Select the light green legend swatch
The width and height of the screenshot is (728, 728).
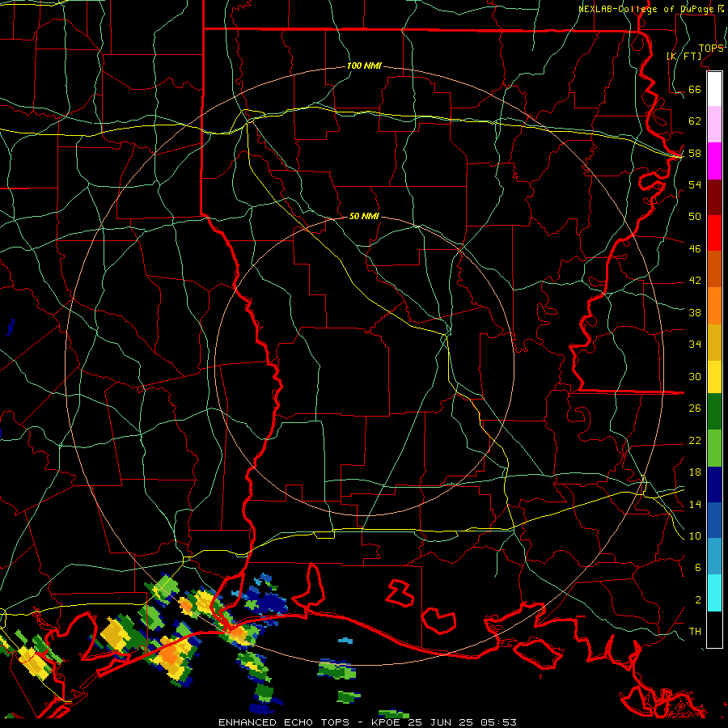[714, 448]
